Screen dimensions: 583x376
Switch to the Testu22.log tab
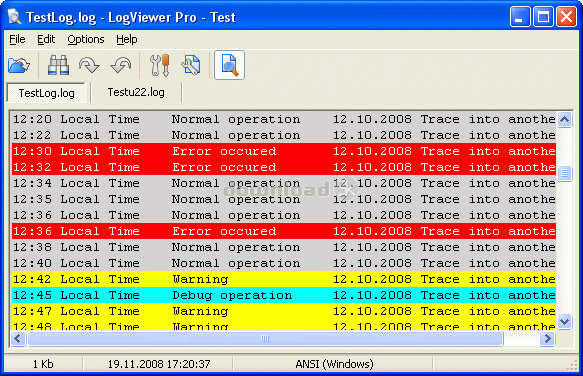136,92
